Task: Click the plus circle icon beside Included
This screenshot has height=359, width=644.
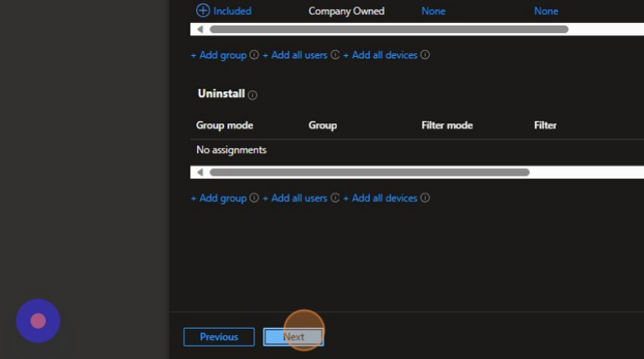Action: coord(203,11)
